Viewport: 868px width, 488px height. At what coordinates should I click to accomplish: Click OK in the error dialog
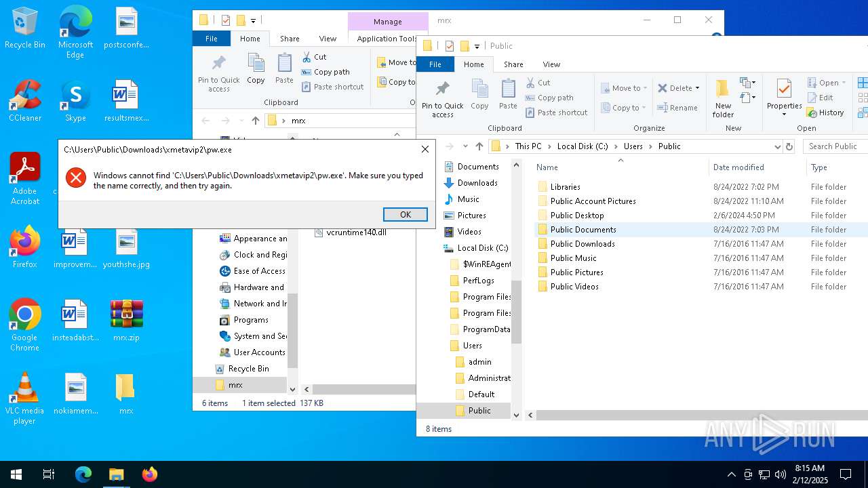405,214
